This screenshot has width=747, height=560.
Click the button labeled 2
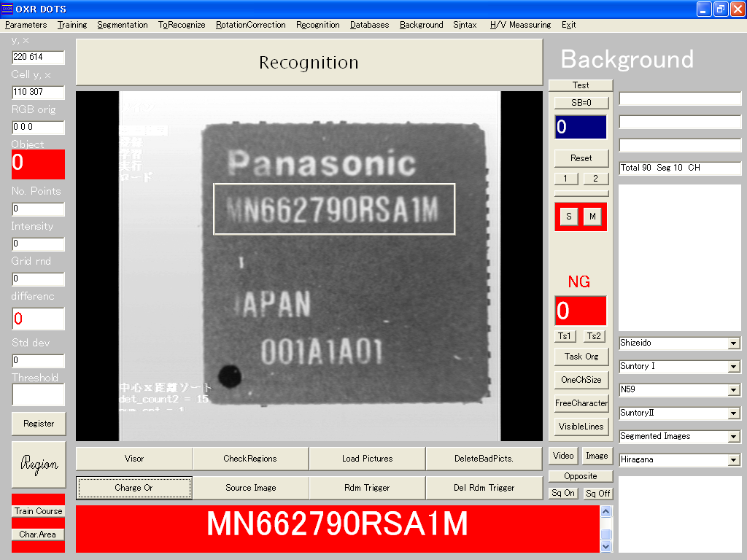596,179
